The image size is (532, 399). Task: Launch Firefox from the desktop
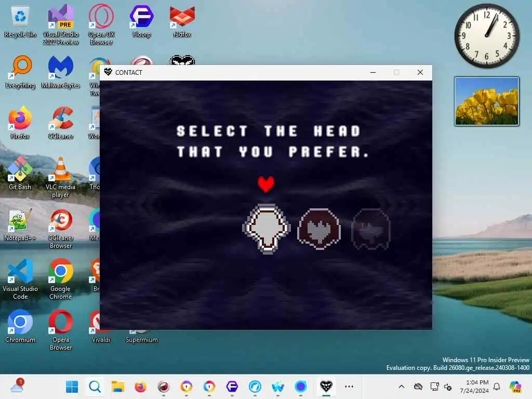[20, 123]
